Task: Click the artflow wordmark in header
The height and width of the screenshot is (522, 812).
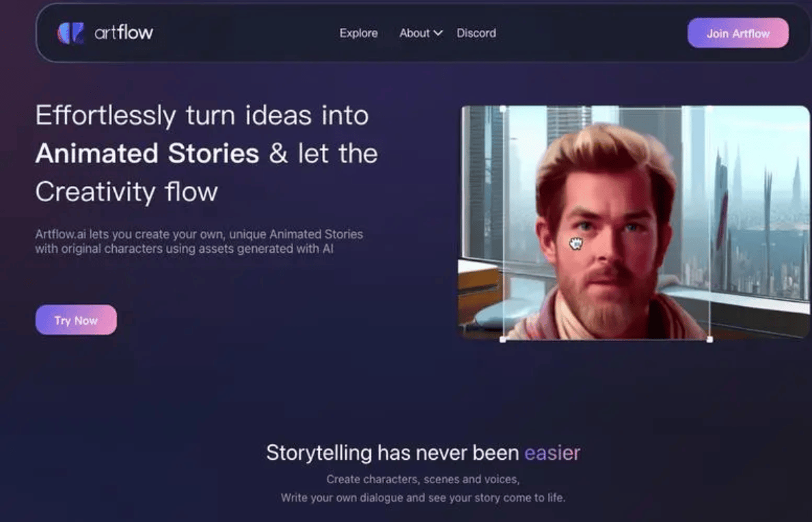Action: [x=124, y=33]
